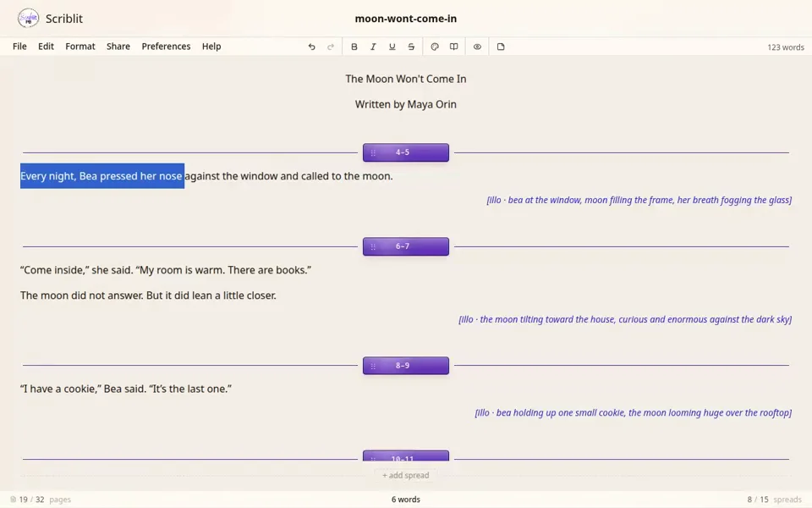This screenshot has width=812, height=508.
Task: Click the pages icon in status bar
Action: coord(13,500)
